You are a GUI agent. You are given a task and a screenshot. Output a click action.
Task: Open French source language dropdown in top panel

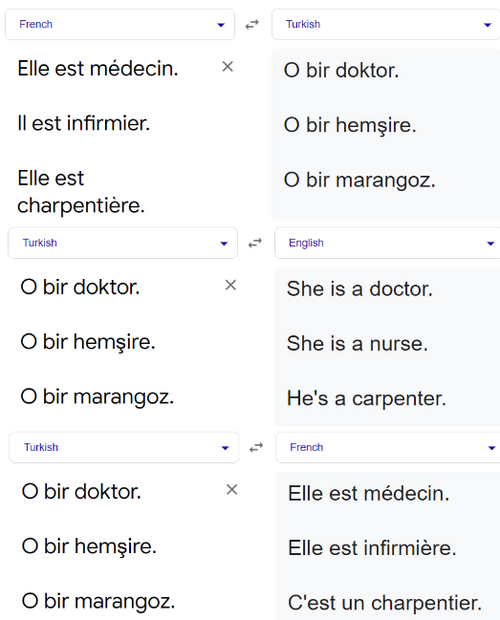[120, 25]
